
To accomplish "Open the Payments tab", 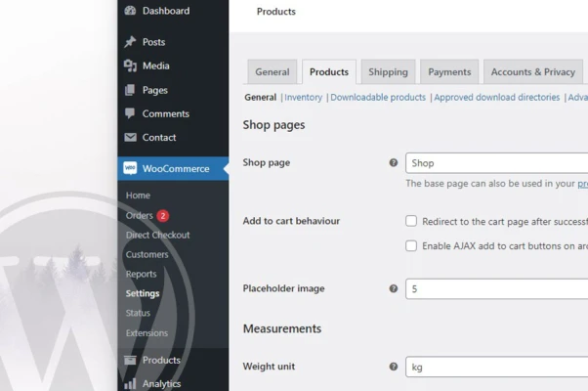I will point(449,71).
